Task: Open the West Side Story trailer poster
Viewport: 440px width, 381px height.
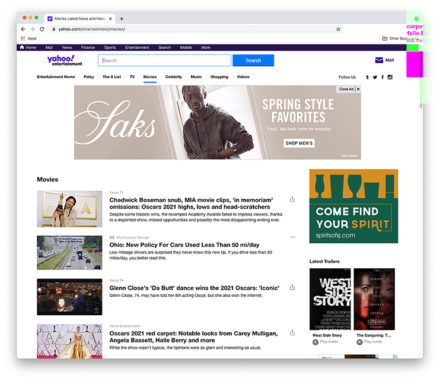Action: [x=330, y=299]
